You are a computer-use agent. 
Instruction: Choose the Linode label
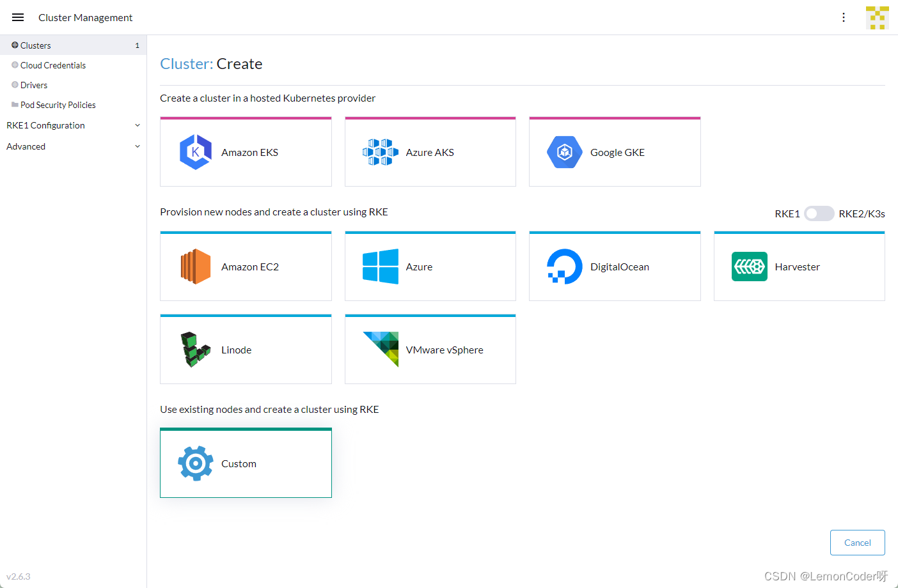(236, 350)
